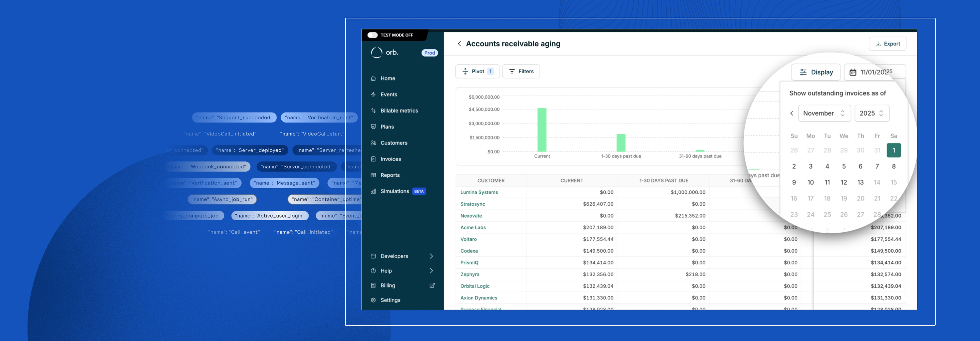The width and height of the screenshot is (980, 341).
Task: Expand the Developers submenu chevron
Action: coord(431,256)
